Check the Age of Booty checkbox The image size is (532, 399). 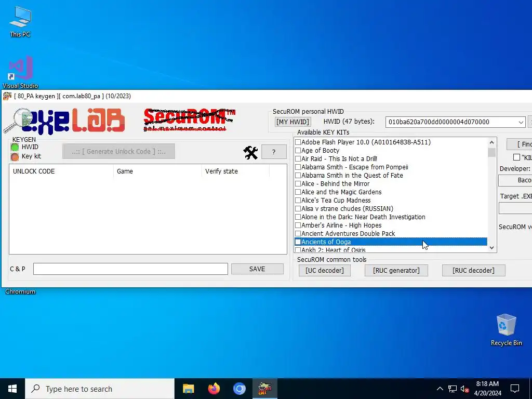pos(298,150)
